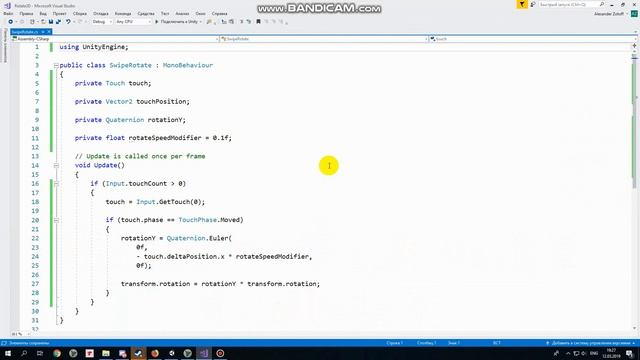Click into the Quick Launch search field
Viewport: 640px width, 360px height.
(569, 4)
